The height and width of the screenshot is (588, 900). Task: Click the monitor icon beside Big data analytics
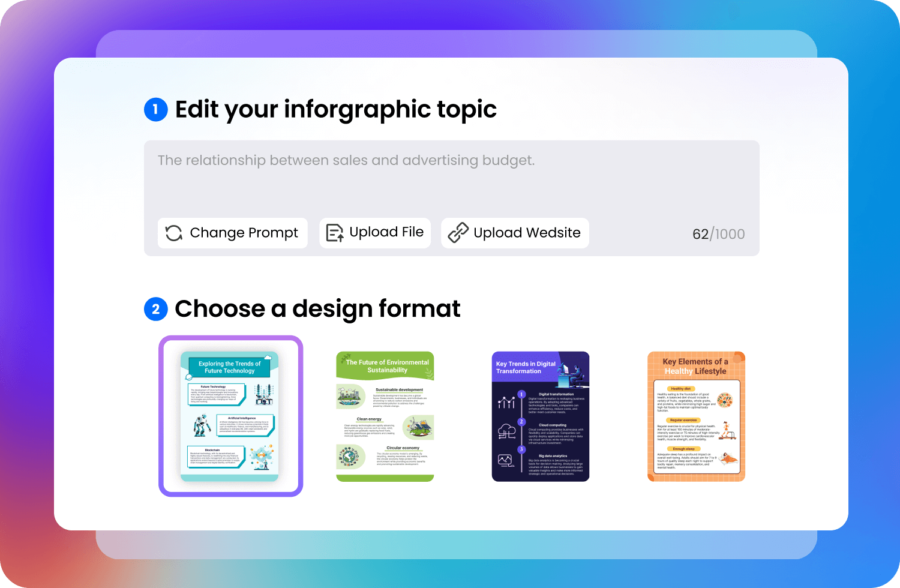pyautogui.click(x=506, y=461)
